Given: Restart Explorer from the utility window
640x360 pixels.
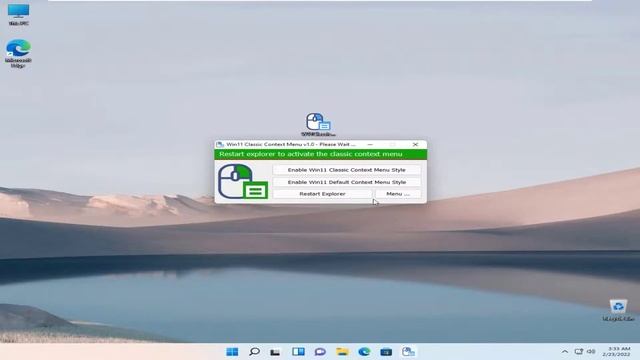Looking at the screenshot, I should [x=322, y=194].
